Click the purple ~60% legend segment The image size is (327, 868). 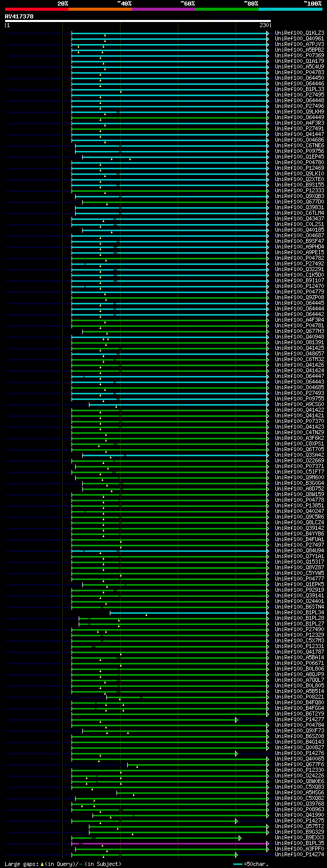click(163, 9)
